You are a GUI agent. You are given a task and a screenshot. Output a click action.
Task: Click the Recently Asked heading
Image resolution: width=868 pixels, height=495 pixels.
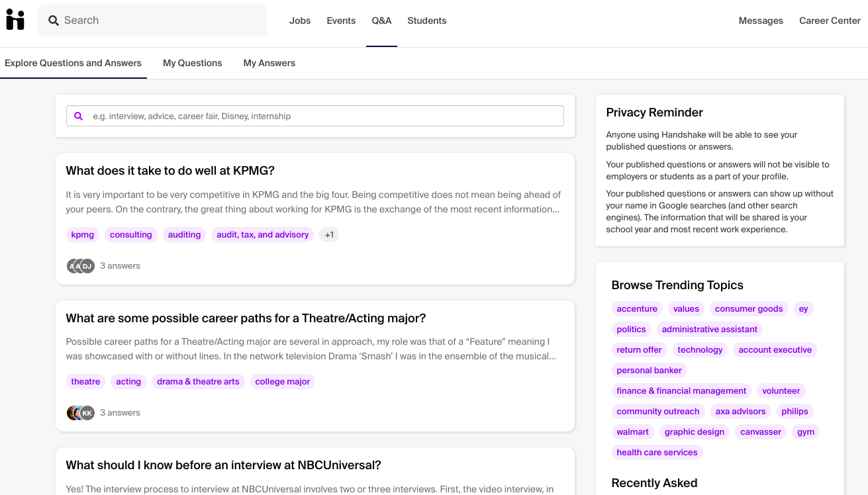coord(654,483)
